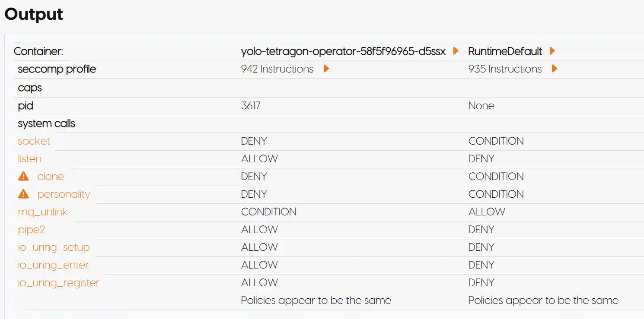The width and height of the screenshot is (644, 319).
Task: Expand 935 Instructions arrow
Action: [555, 69]
